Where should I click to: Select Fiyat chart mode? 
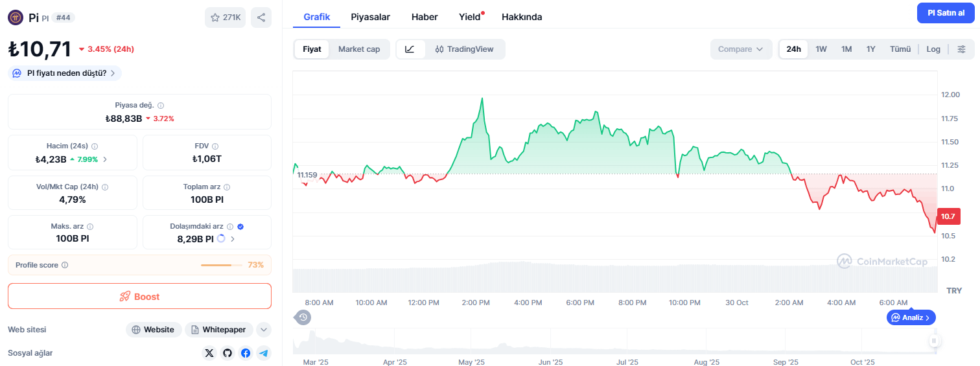coord(312,49)
